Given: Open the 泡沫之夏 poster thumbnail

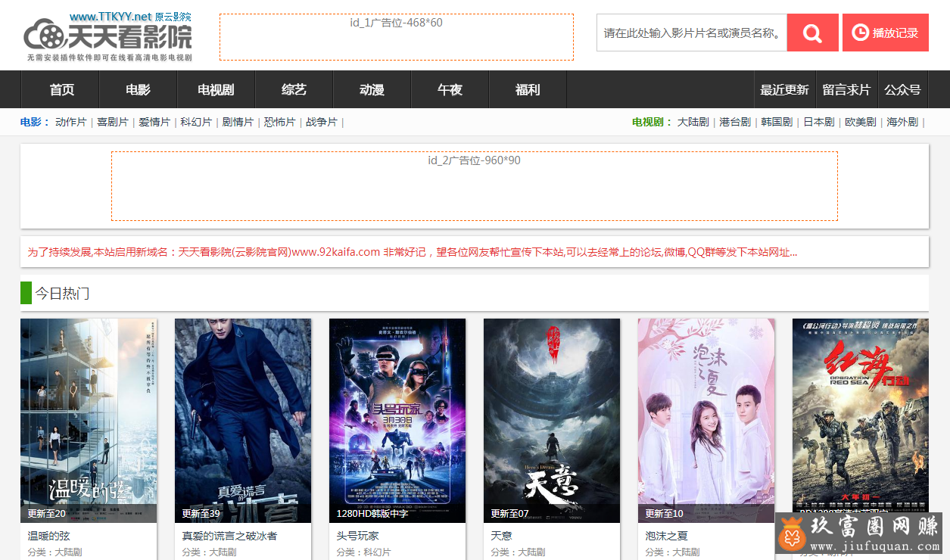Looking at the screenshot, I should click(706, 420).
